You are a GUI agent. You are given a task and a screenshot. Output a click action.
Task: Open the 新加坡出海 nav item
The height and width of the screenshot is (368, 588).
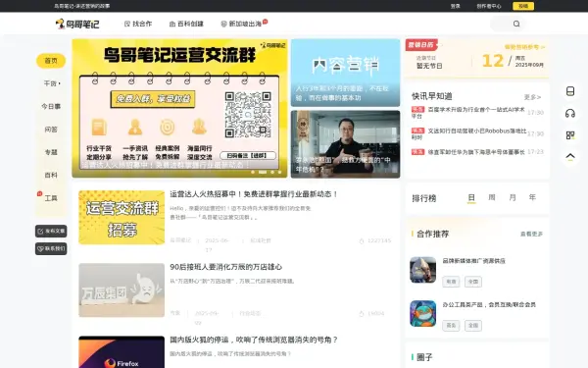point(244,24)
